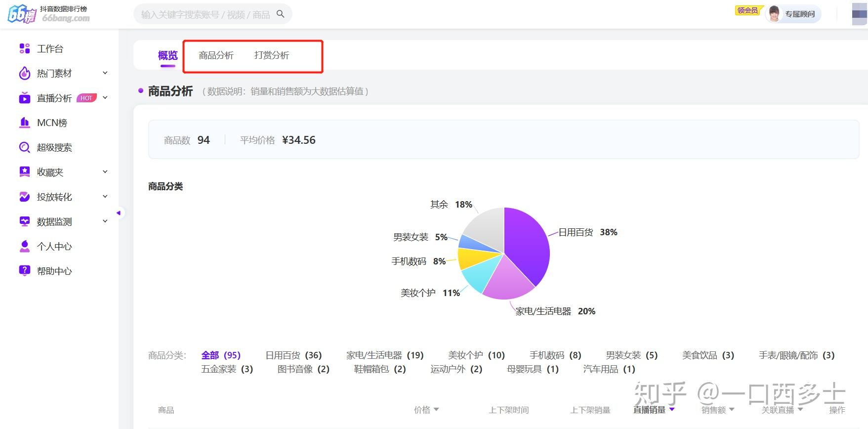The width and height of the screenshot is (868, 429).
Task: Sort table by 价格 column
Action: (426, 410)
